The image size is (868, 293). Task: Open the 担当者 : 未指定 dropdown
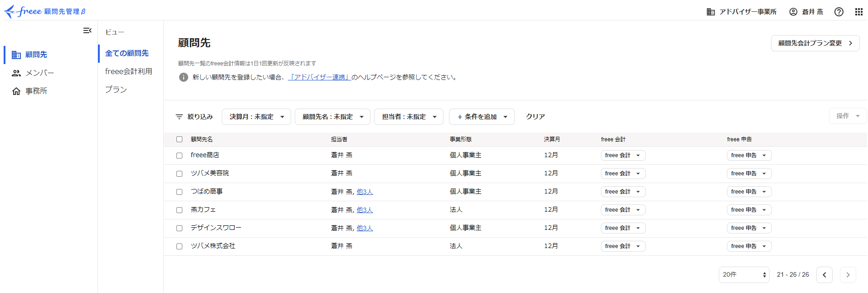coord(409,117)
